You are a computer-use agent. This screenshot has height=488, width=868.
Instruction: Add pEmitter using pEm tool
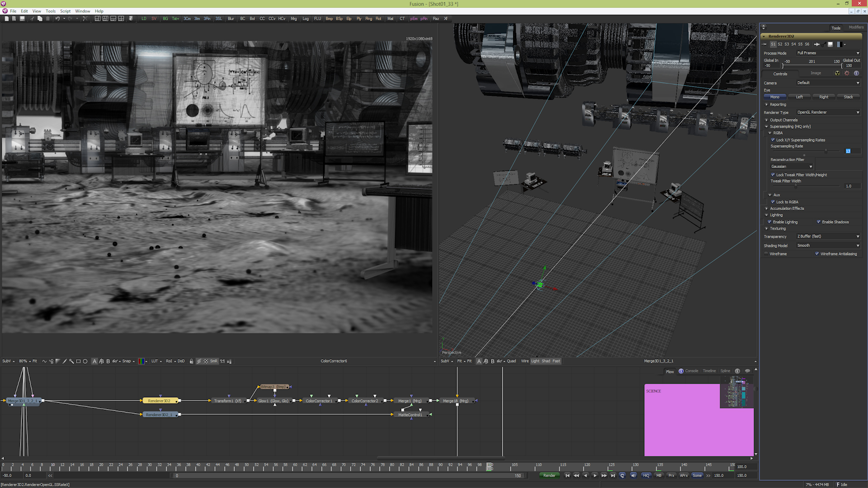click(x=414, y=19)
